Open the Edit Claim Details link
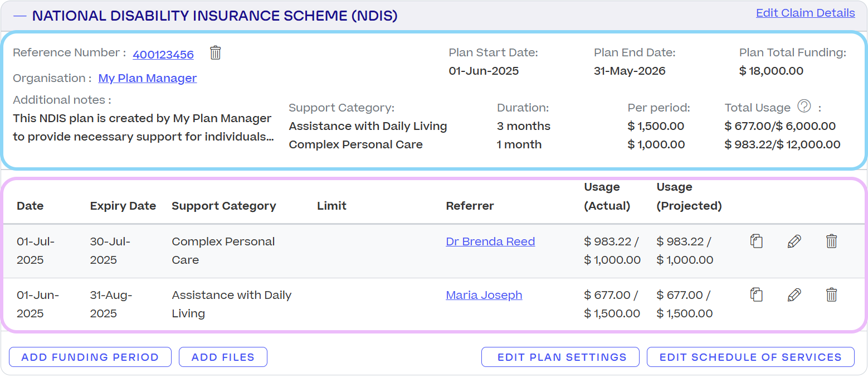Viewport: 868px width, 377px height. (805, 13)
